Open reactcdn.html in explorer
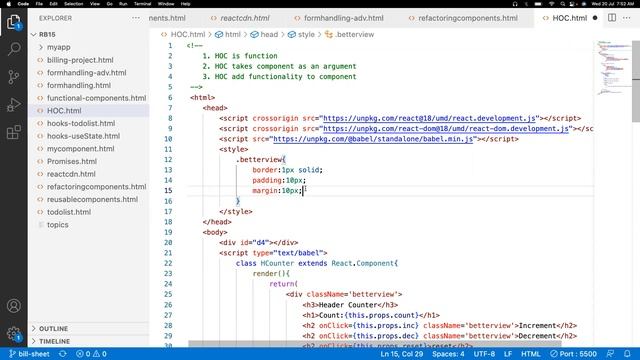 (x=89, y=174)
